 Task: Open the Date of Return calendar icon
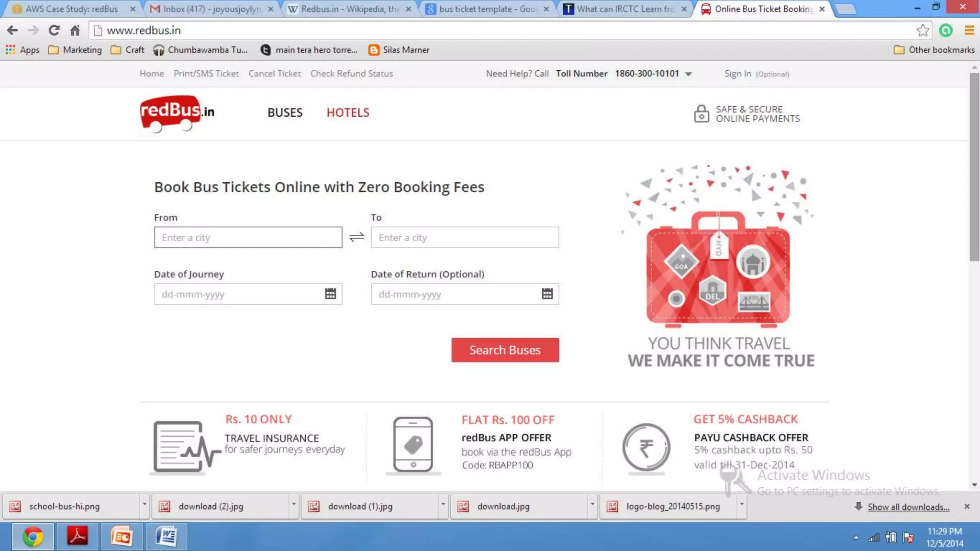547,294
